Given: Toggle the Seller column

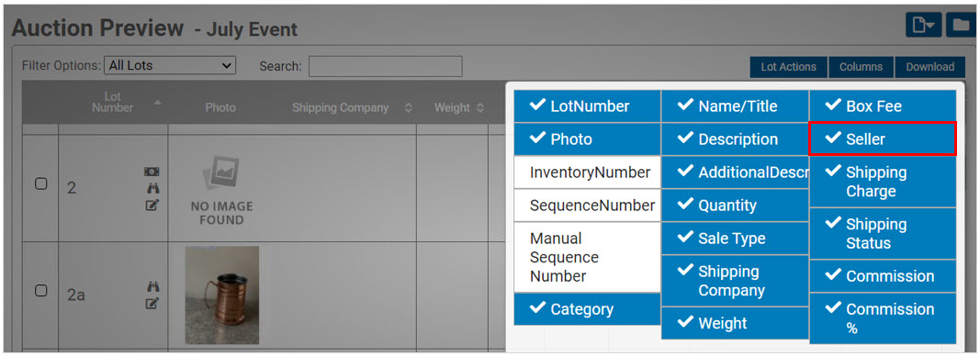Looking at the screenshot, I should pyautogui.click(x=883, y=139).
